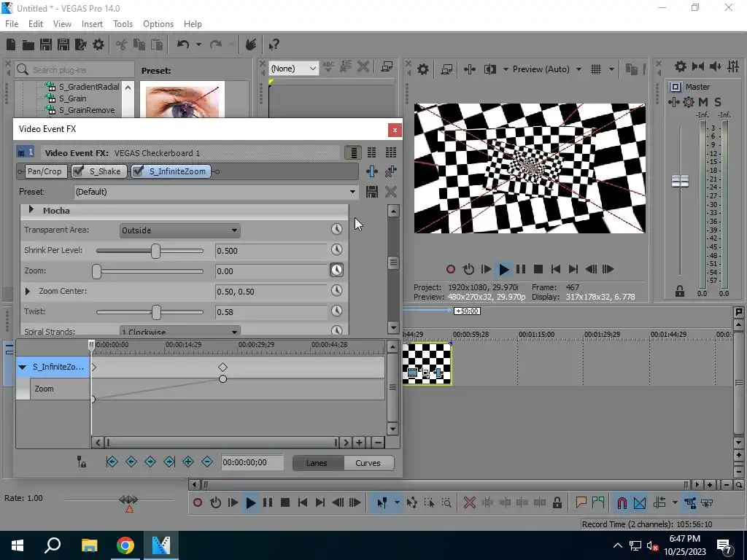Screen dimensions: 747x560
Task: Toggle the S_Shake effect checkbox
Action: pyautogui.click(x=79, y=171)
